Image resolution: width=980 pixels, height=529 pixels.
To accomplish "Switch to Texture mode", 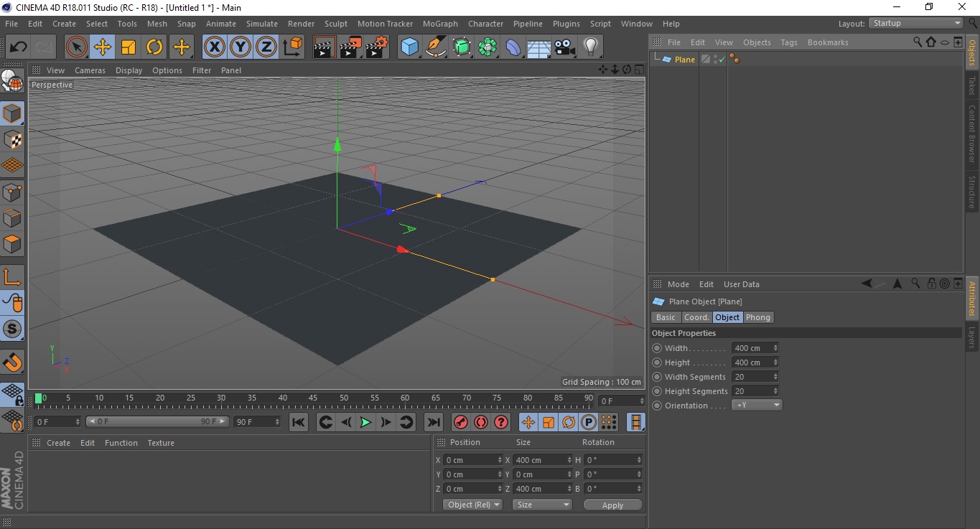I will (12, 140).
